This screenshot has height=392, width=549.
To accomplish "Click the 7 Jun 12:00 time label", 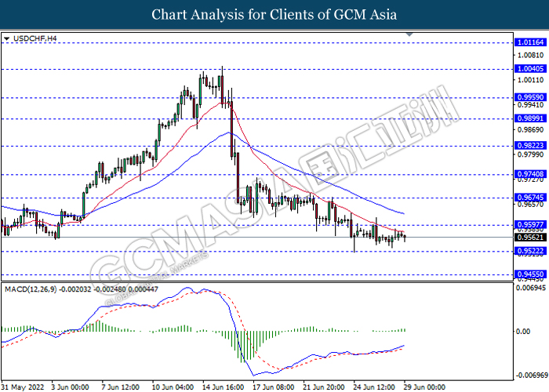I will click(121, 387).
